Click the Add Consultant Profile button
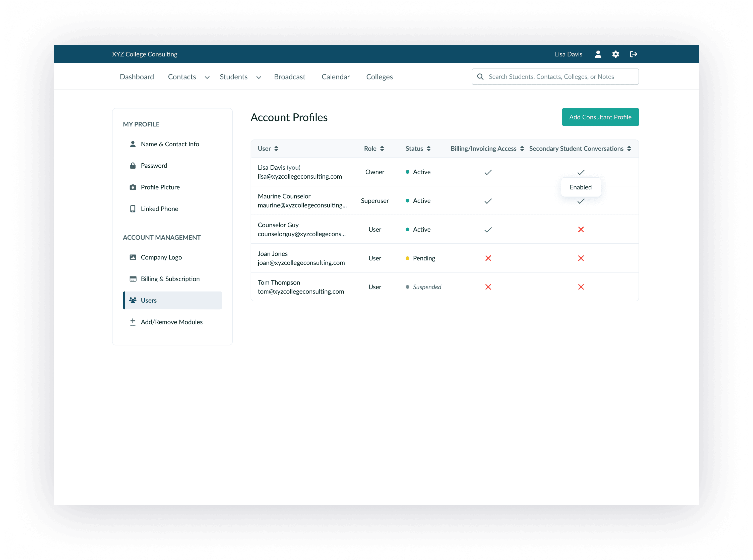Screen dimensions: 753x560 click(600, 117)
